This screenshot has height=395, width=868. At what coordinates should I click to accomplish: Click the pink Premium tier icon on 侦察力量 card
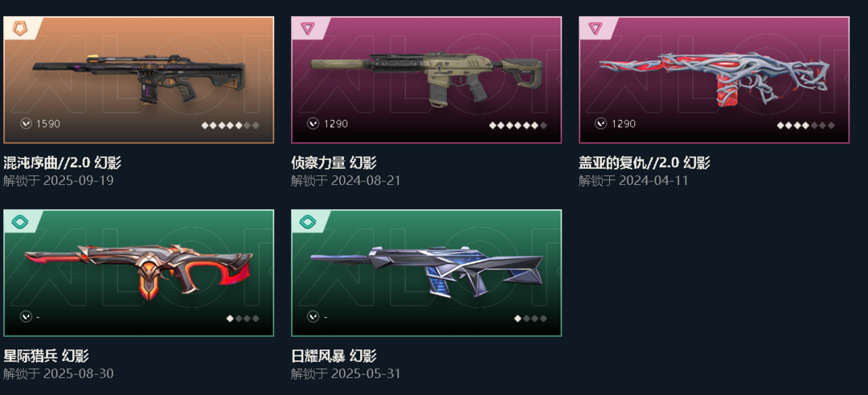click(307, 28)
